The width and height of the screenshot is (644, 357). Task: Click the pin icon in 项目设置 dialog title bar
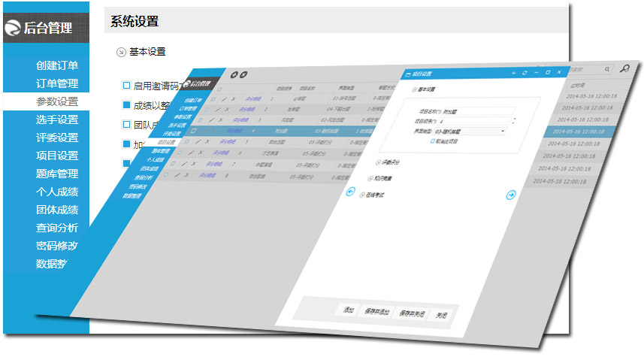513,73
